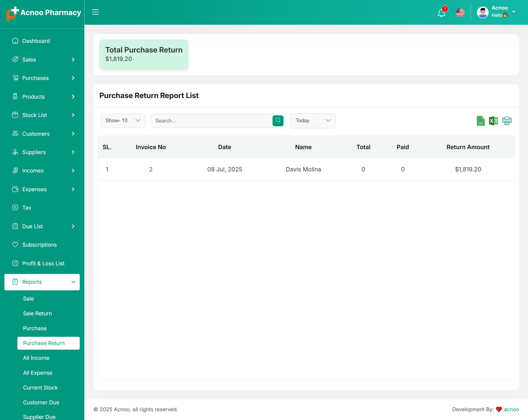Change language via the US flag
This screenshot has height=420, width=528.
(460, 13)
